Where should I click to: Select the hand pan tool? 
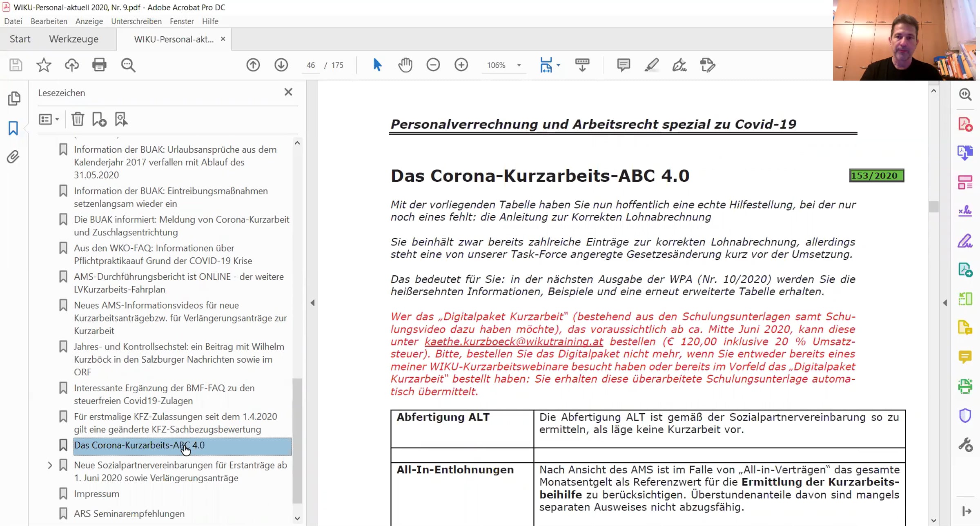405,65
